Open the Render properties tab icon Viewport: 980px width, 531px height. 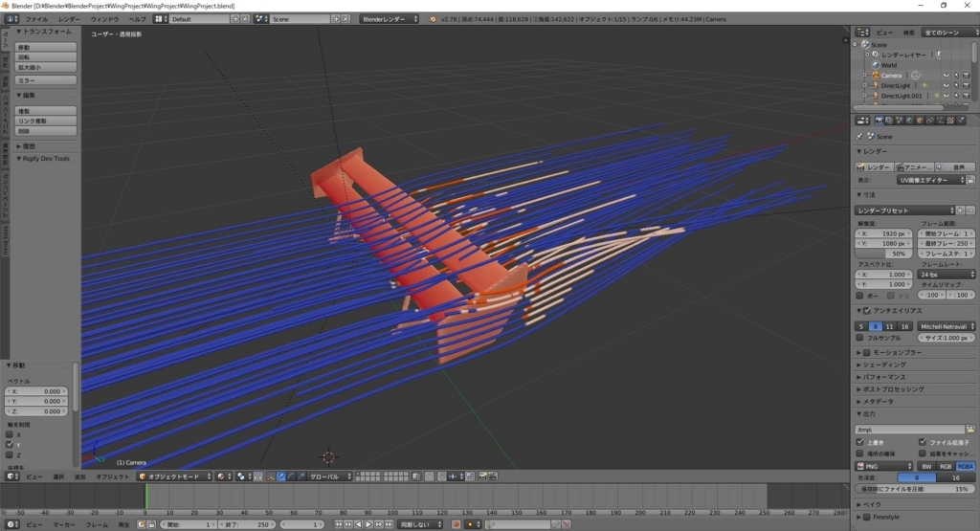(x=880, y=121)
